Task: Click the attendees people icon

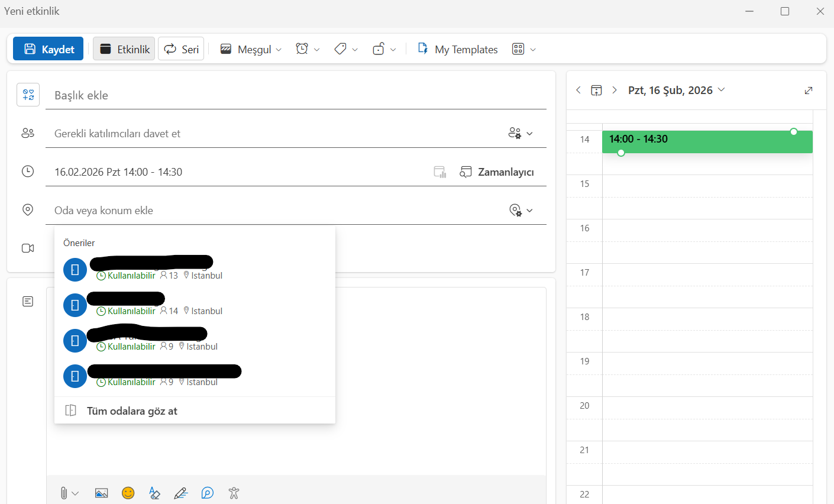Action: 28,133
